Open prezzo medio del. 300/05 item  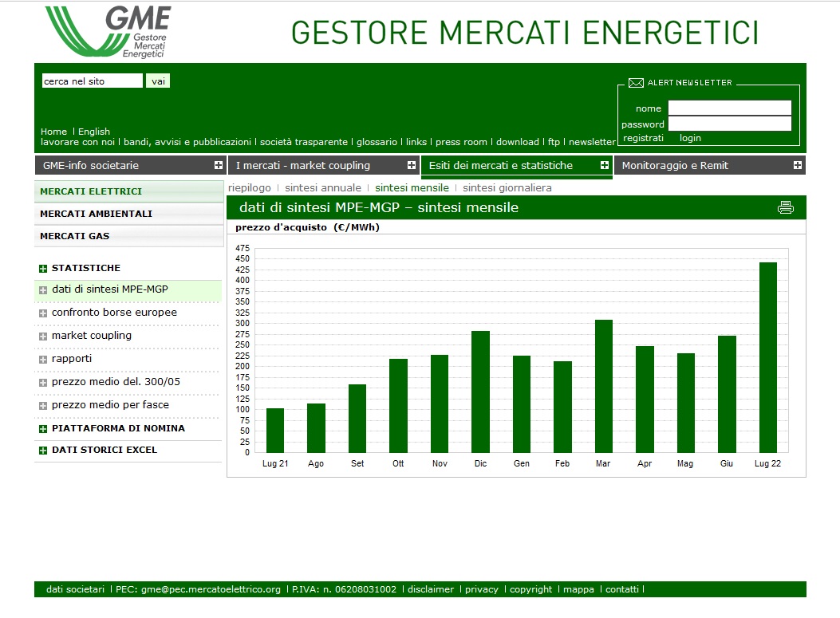coord(116,381)
